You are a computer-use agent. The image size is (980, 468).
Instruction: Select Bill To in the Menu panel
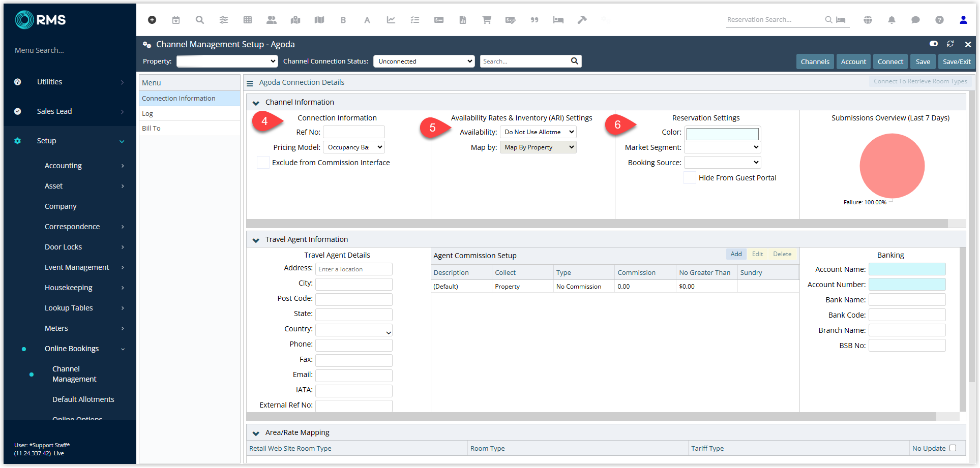(189, 129)
